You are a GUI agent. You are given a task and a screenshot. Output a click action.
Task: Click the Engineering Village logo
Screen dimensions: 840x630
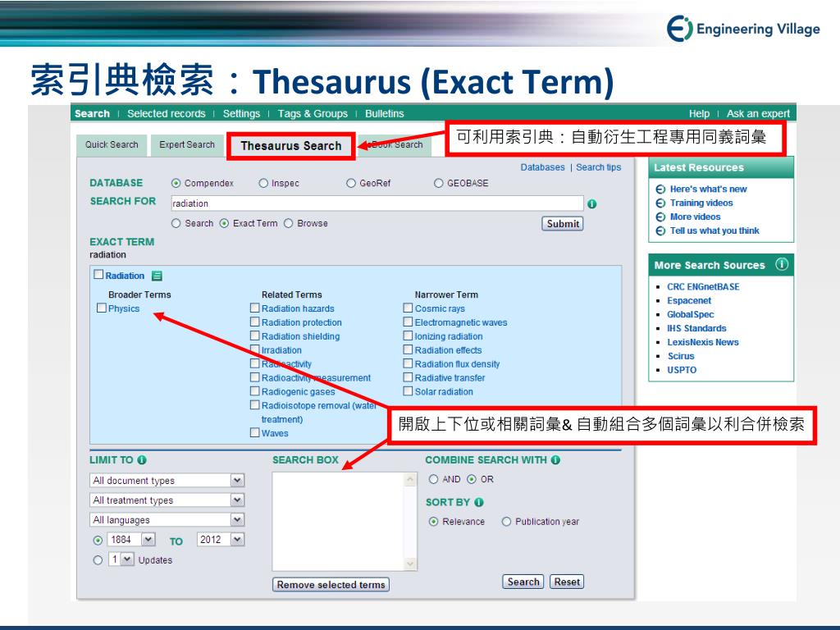(743, 29)
